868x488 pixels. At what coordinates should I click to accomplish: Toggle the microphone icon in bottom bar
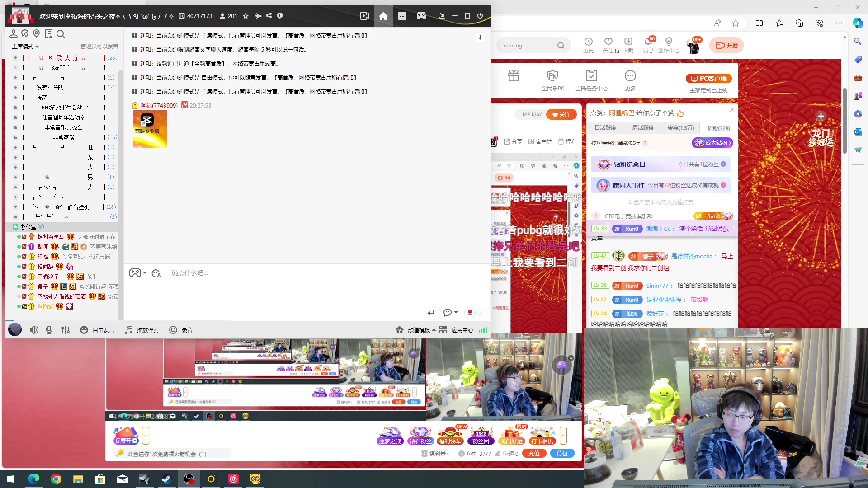[x=49, y=330]
